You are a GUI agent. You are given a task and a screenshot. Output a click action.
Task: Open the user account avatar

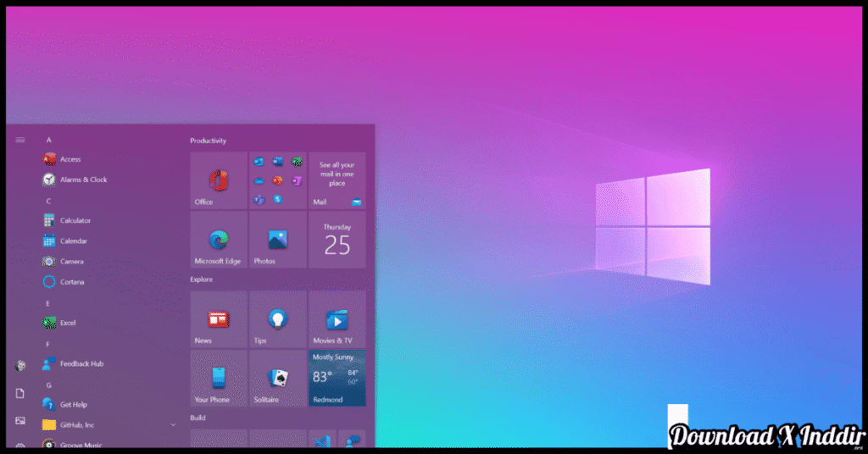tap(20, 366)
